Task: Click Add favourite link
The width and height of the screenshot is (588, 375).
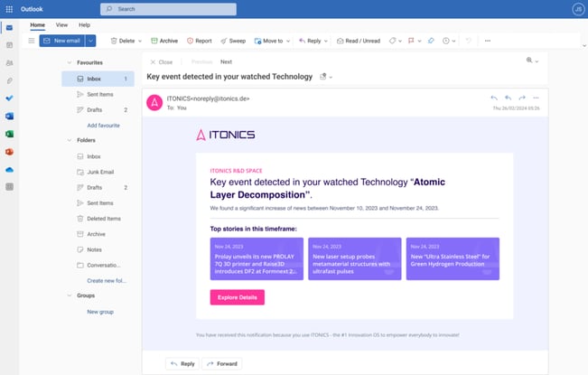Action: coord(104,126)
